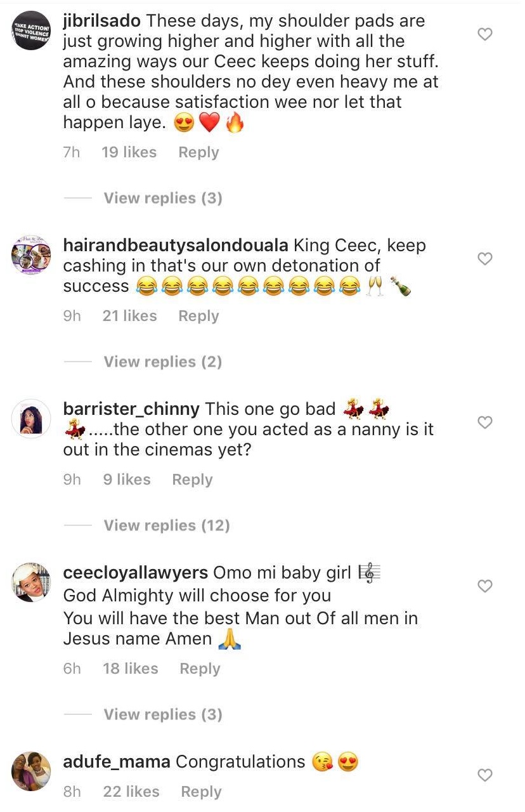Screen dimensions: 525x812
Task: See 18 likes on ceecloyallawyers' comment
Action: (130, 669)
